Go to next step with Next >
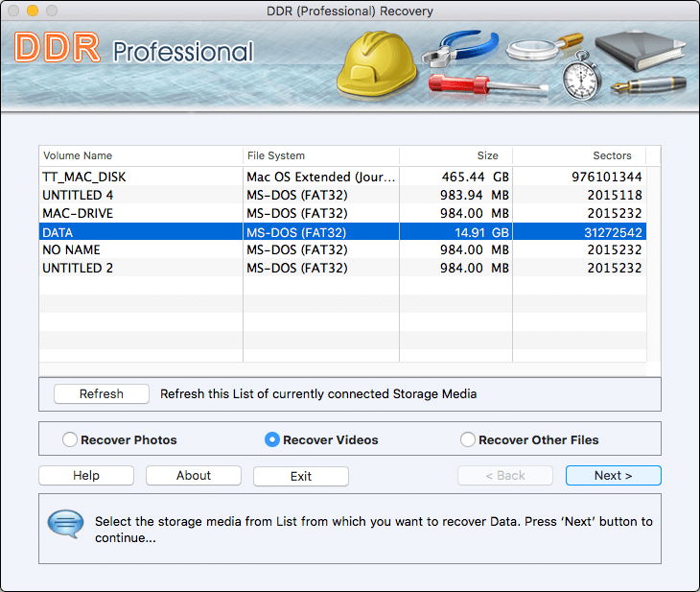Image resolution: width=700 pixels, height=592 pixels. [x=614, y=475]
